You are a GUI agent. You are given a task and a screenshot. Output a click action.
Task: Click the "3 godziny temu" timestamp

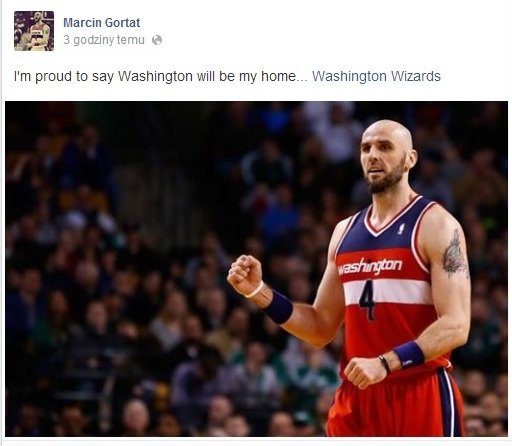[x=104, y=40]
